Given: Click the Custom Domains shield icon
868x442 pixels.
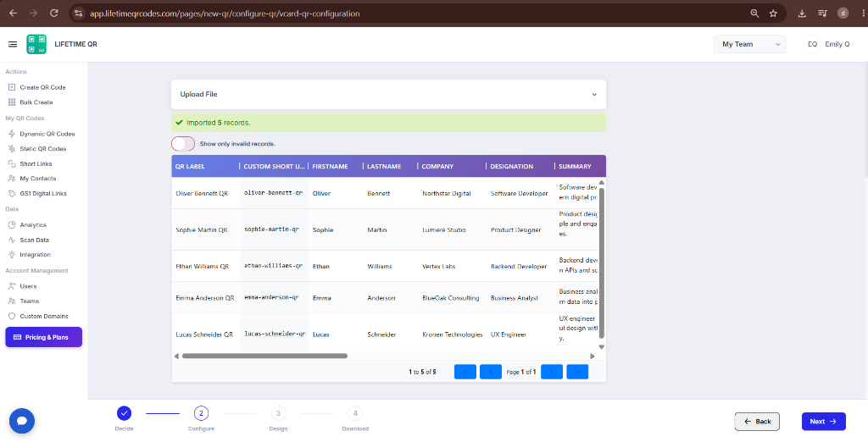Looking at the screenshot, I should pyautogui.click(x=12, y=317).
